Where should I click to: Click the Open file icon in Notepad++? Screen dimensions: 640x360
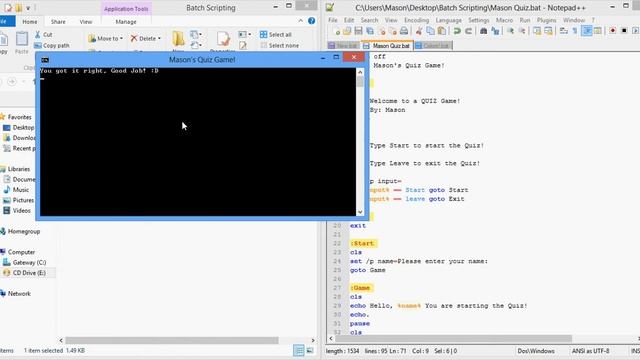[347, 31]
